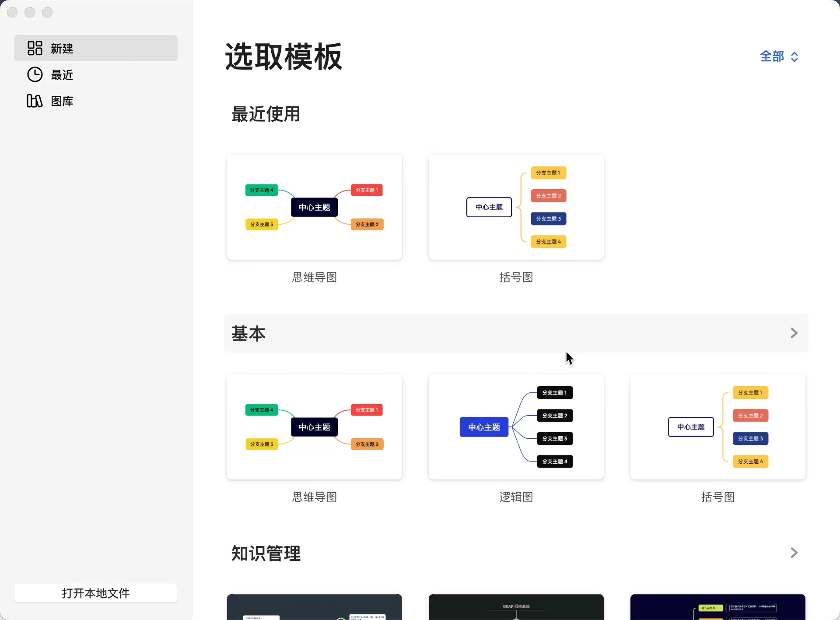The width and height of the screenshot is (840, 620).
Task: Open the GRAP black template thumbnail
Action: tap(516, 607)
